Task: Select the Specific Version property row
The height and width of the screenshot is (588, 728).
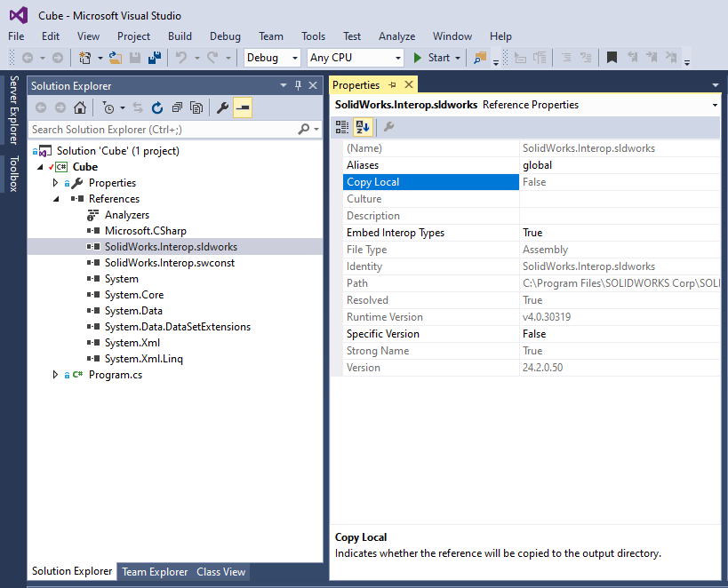Action: tap(532, 334)
